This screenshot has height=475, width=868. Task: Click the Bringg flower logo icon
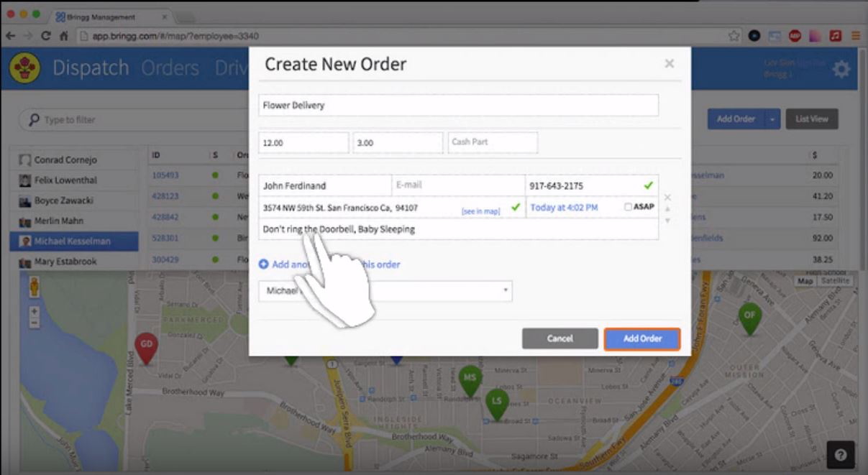pos(25,68)
